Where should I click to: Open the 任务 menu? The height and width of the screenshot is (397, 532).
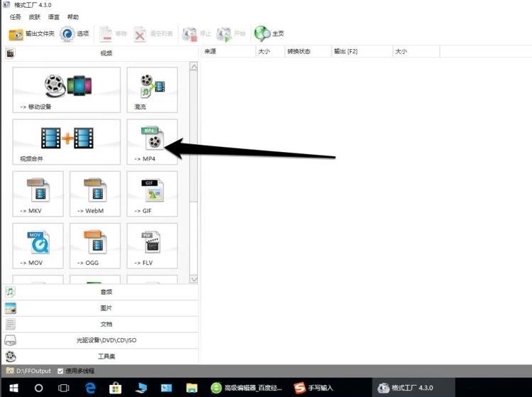pos(16,16)
